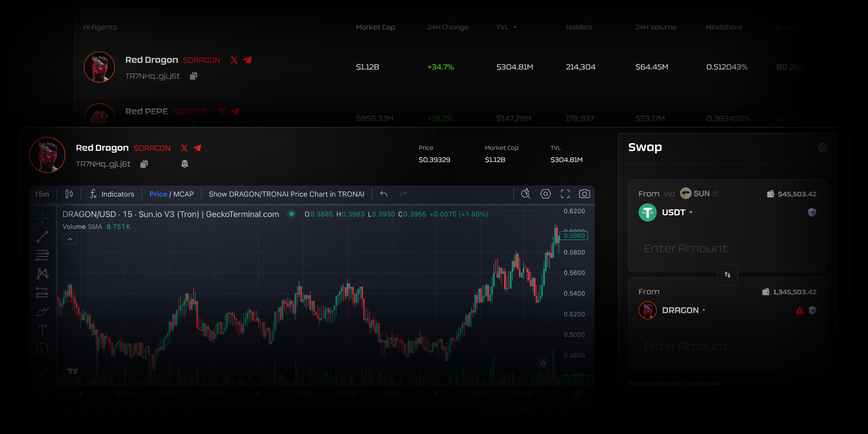868x434 pixels.
Task: Sort agents table by TVL arrow
Action: tap(515, 27)
